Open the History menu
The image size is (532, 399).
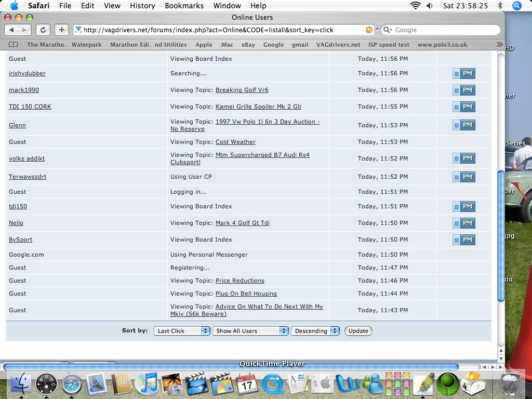142,6
